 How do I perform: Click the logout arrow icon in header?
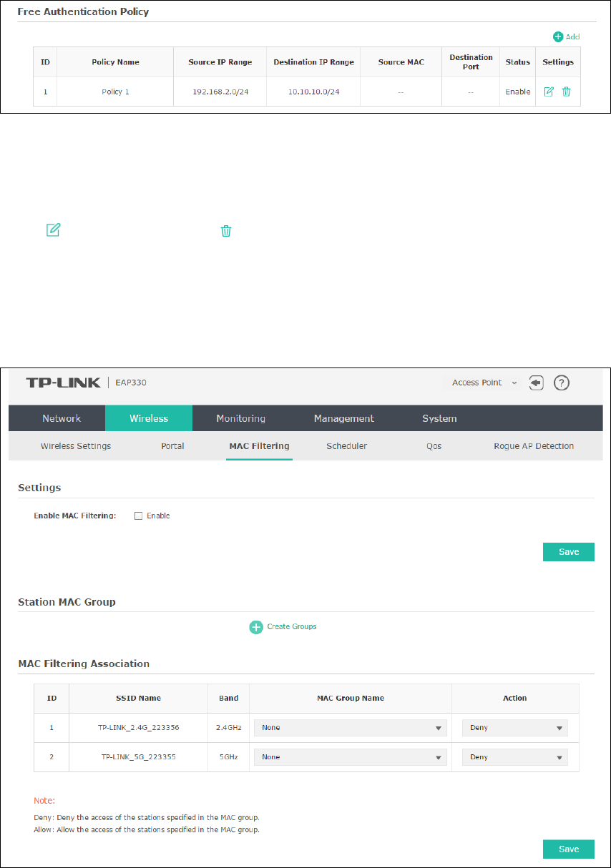[x=537, y=383]
